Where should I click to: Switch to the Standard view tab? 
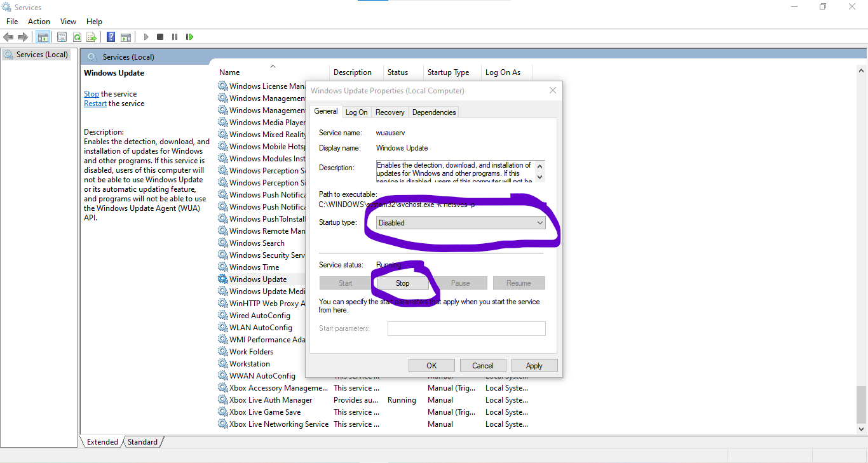(x=142, y=441)
